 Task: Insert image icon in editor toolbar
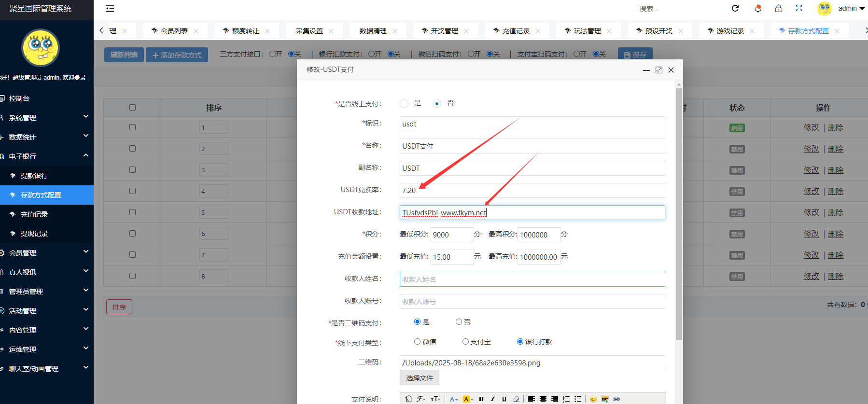pyautogui.click(x=605, y=399)
